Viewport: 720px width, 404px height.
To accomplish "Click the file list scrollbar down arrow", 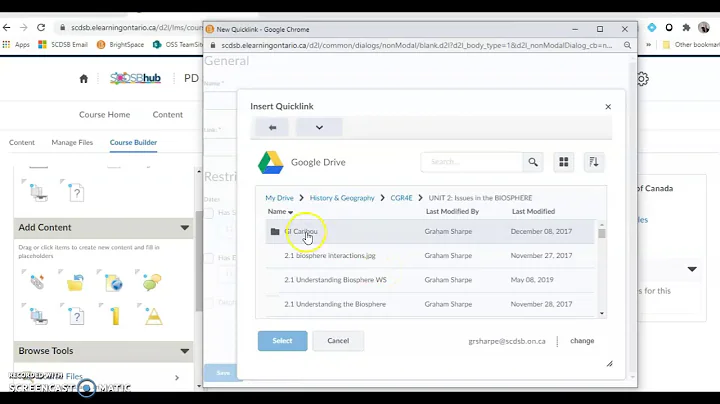I will pos(602,314).
